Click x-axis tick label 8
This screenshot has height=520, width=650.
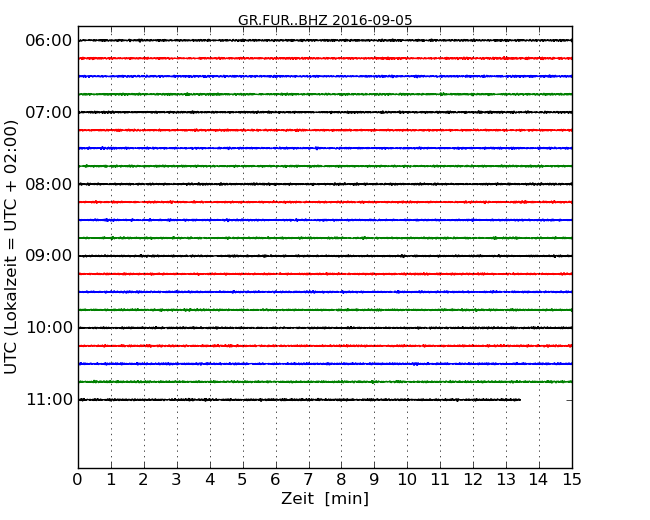pos(341,479)
